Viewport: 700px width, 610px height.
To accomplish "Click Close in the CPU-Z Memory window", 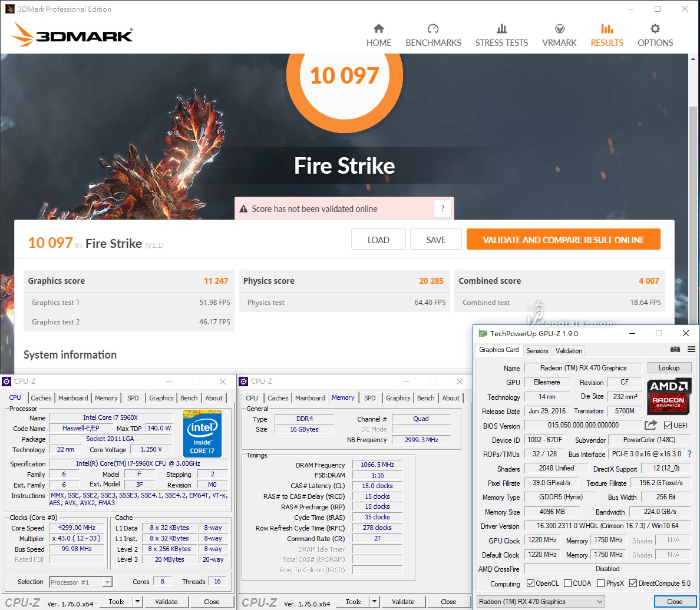I will tap(448, 602).
